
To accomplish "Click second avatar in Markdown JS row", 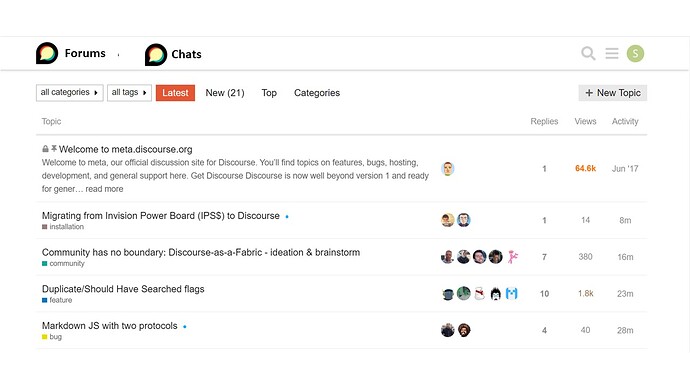I will [464, 330].
